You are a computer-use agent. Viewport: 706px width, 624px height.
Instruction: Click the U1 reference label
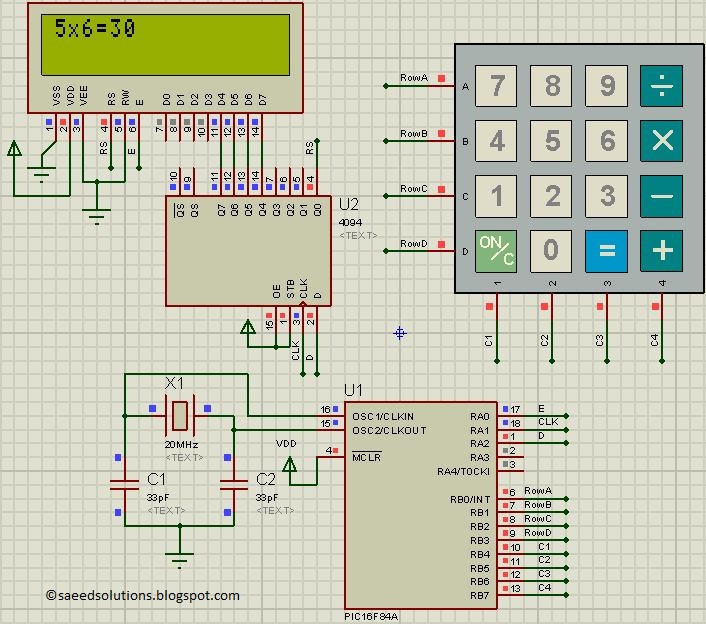(x=353, y=390)
